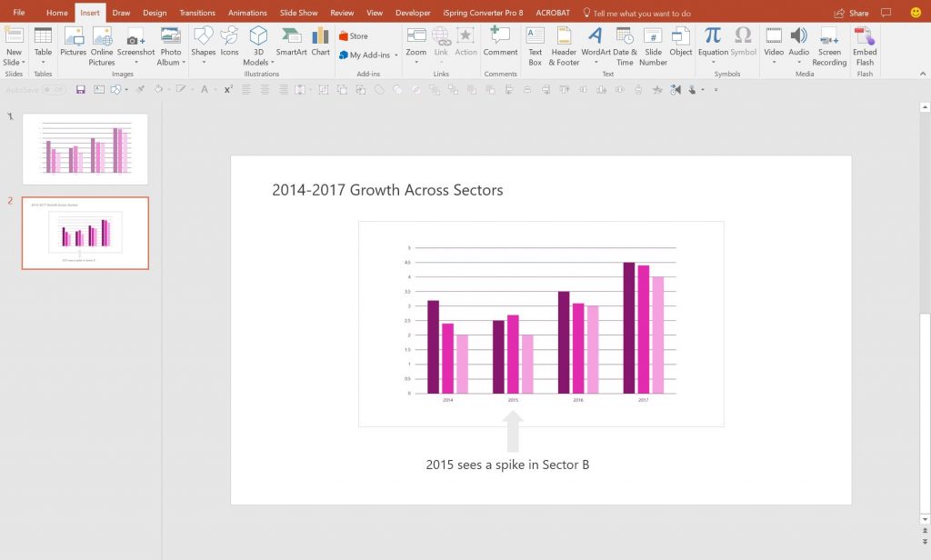This screenshot has height=560, width=931.
Task: Take a Screenshot using the ribbon tool
Action: [135, 43]
